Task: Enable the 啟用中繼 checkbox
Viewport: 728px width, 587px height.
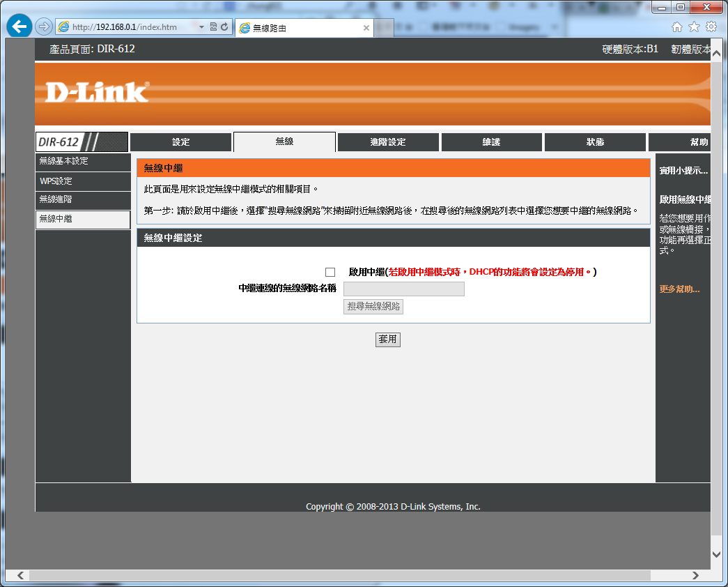Action: tap(330, 272)
